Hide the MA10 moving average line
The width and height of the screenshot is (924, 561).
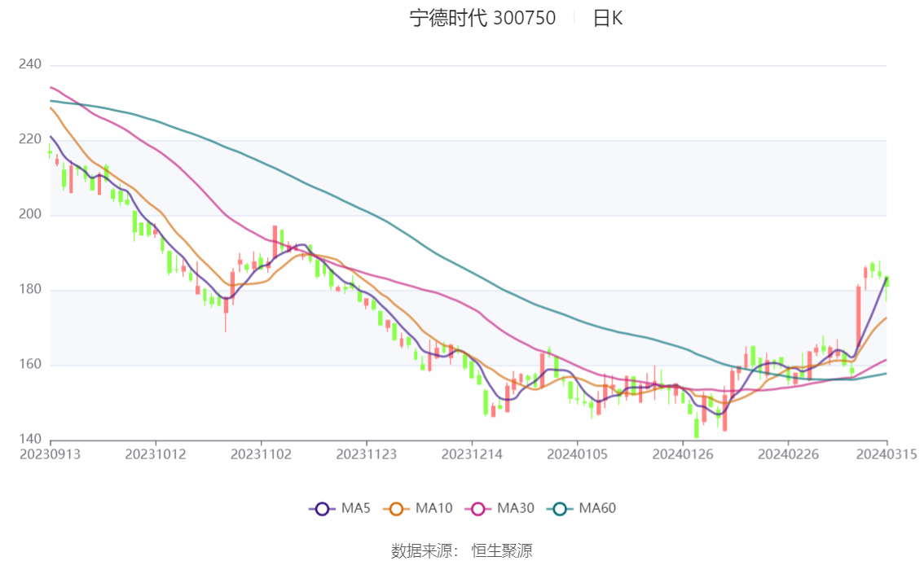(421, 509)
